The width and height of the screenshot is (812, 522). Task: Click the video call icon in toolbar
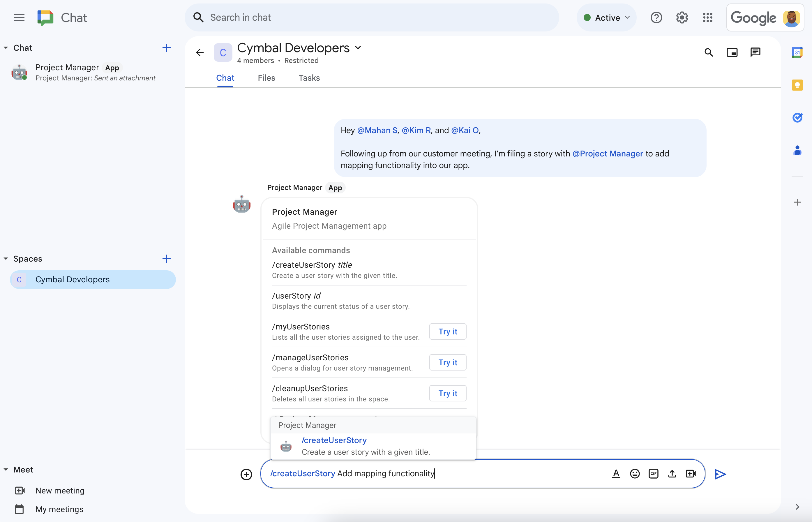(x=691, y=473)
